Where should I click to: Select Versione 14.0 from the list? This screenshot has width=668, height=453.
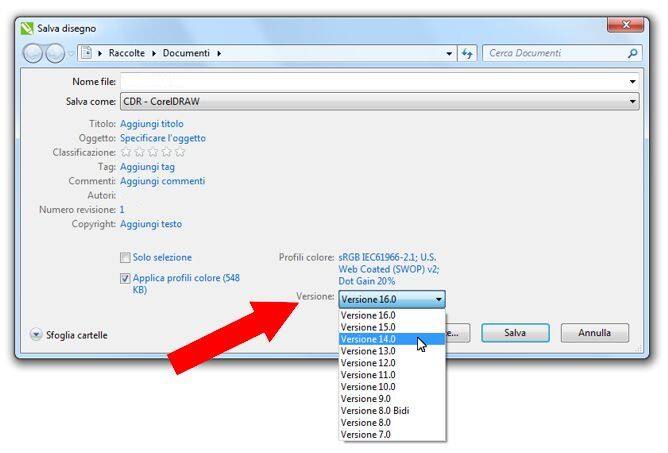[368, 339]
